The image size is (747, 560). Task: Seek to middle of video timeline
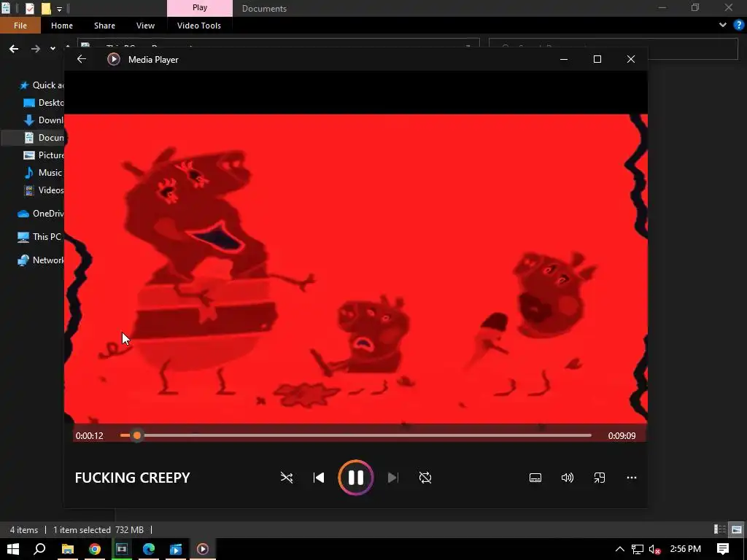click(355, 436)
